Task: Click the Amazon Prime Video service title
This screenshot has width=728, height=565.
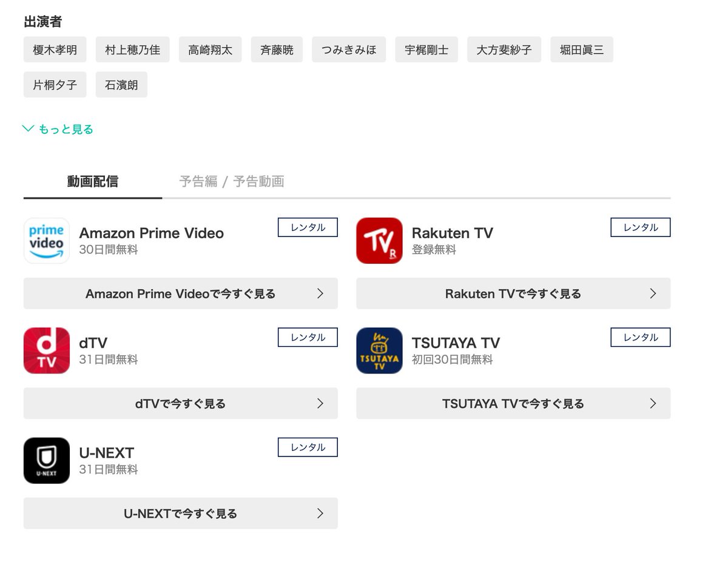Action: pyautogui.click(x=152, y=233)
